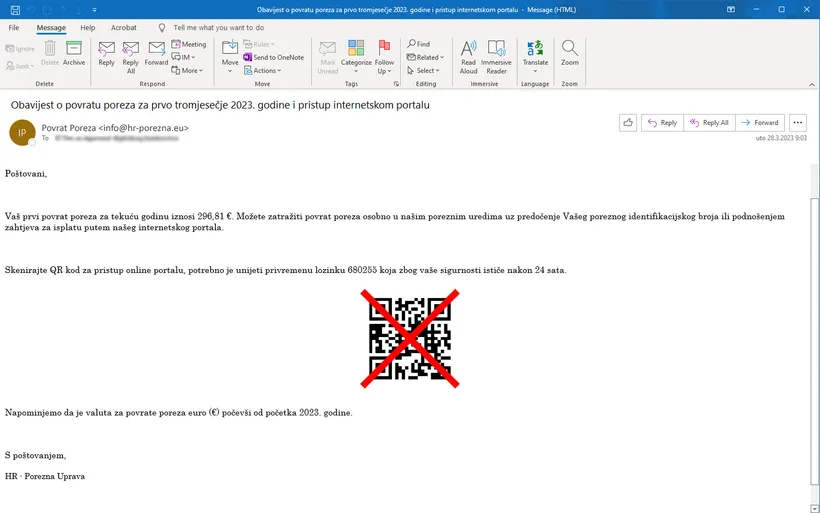The height and width of the screenshot is (513, 820).
Task: Switch to Acrobat tab
Action: point(123,28)
